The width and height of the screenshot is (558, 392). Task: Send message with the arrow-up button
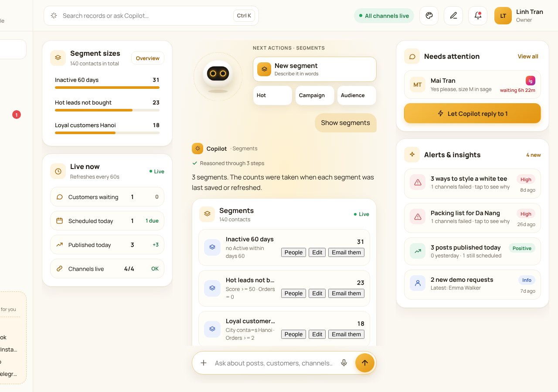click(x=365, y=363)
